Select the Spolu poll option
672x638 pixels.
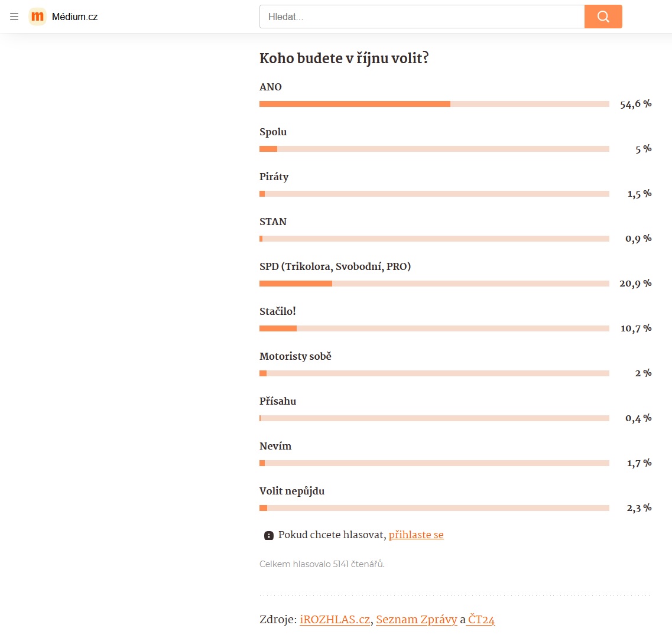point(273,132)
